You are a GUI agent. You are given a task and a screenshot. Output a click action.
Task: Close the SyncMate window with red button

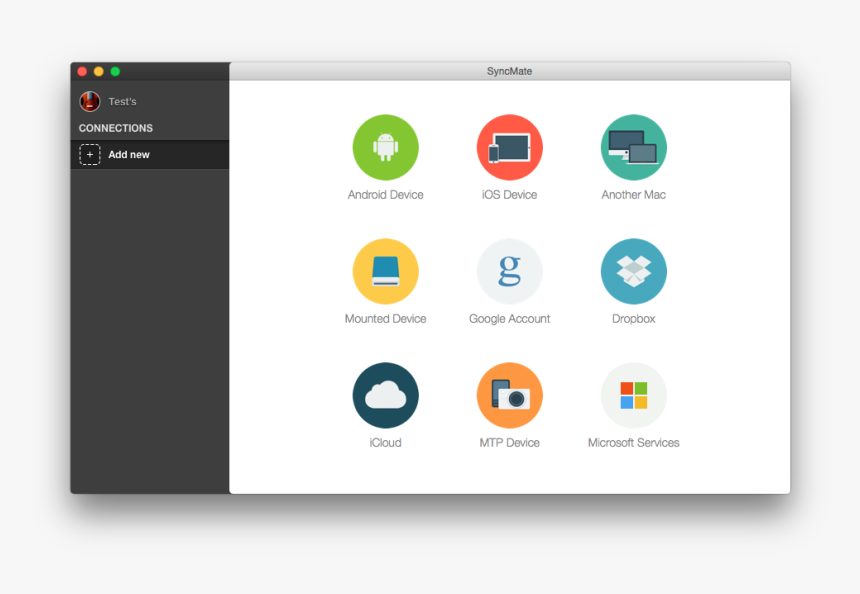pos(82,71)
